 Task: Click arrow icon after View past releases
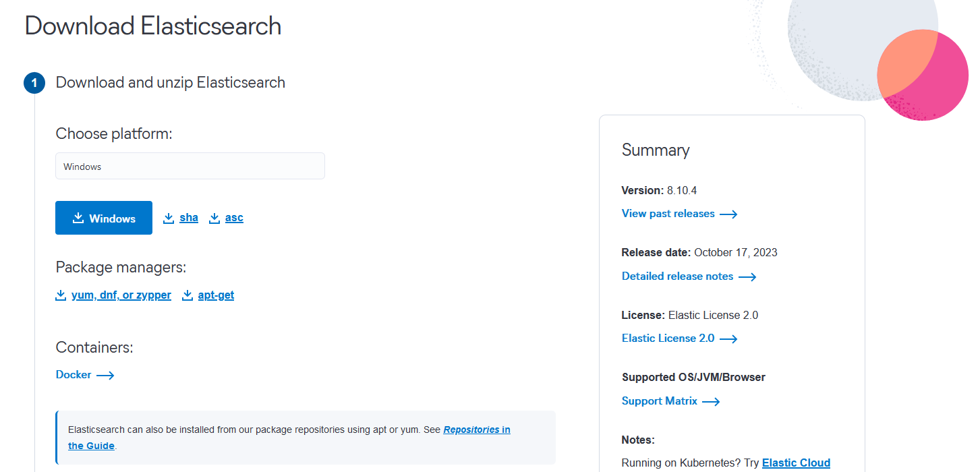[728, 214]
